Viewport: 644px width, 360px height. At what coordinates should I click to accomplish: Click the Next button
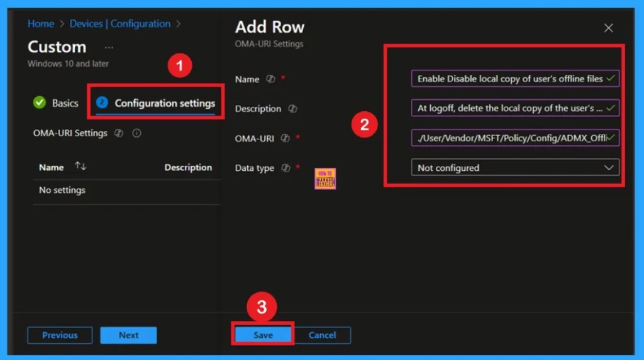[x=128, y=335]
